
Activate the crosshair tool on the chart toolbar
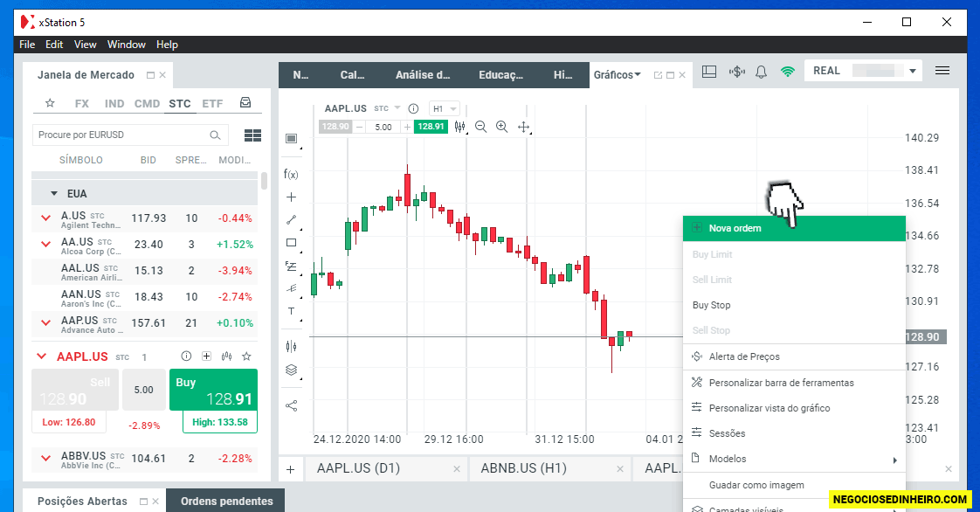click(x=523, y=127)
